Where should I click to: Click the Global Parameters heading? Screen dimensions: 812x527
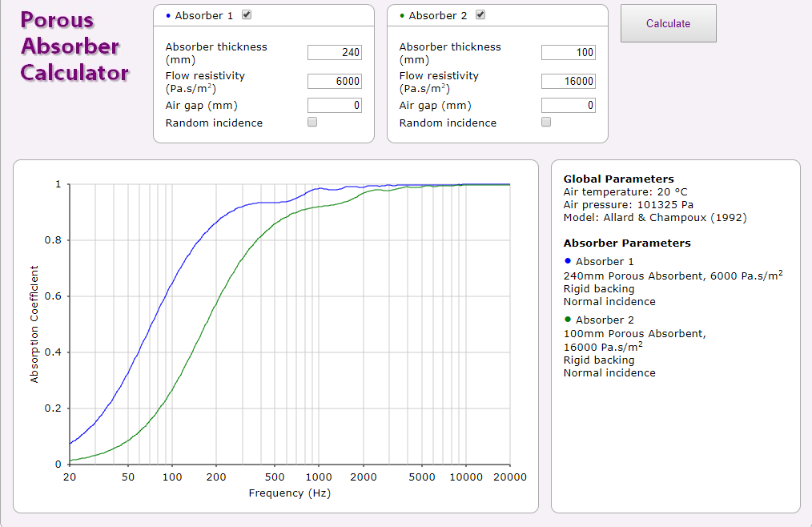(x=618, y=179)
